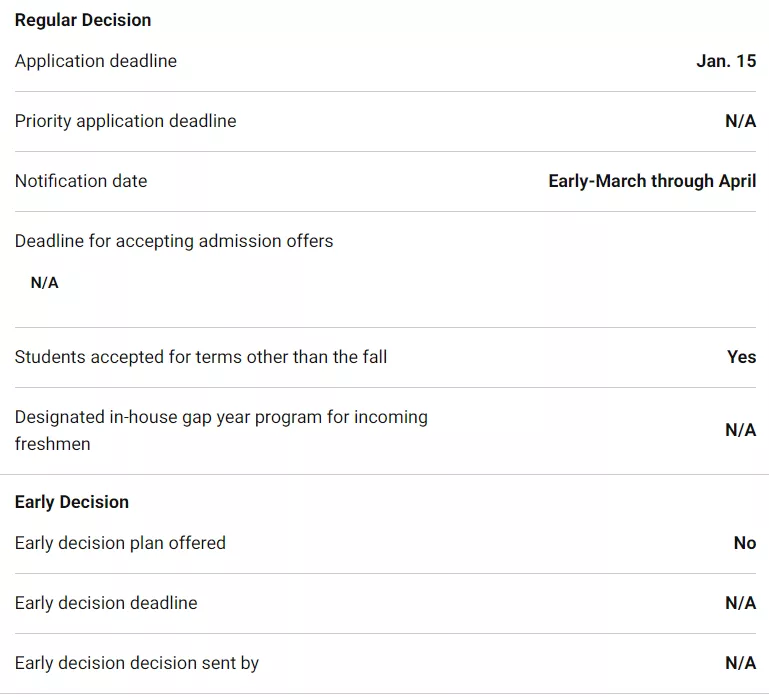Image resolution: width=769 pixels, height=697 pixels.
Task: Click the Notification date label
Action: [81, 181]
